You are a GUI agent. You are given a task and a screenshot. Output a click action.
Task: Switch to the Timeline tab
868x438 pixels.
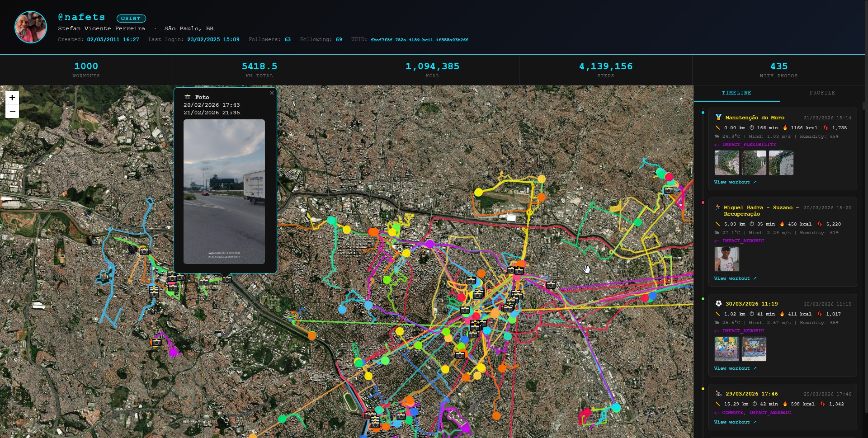click(736, 93)
